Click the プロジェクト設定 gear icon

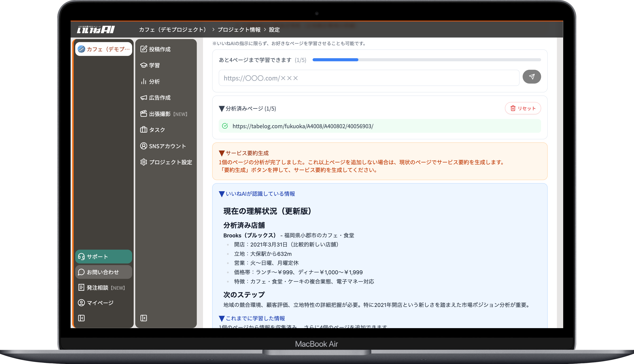(144, 162)
